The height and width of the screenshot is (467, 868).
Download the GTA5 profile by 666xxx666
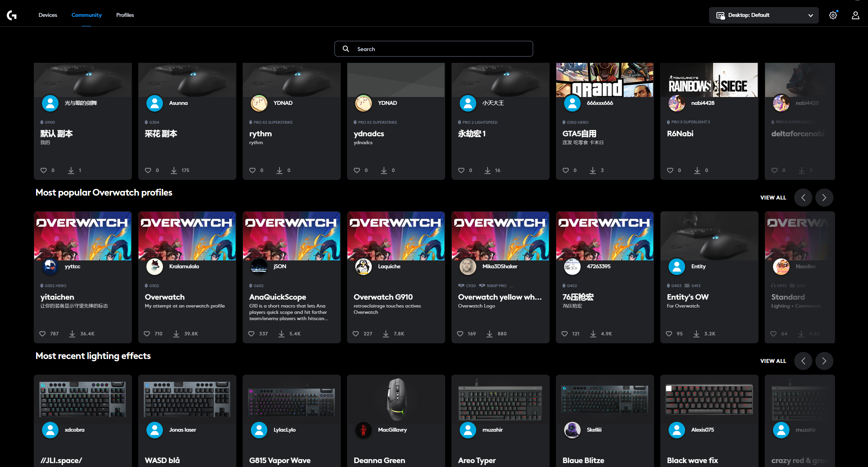pyautogui.click(x=593, y=170)
